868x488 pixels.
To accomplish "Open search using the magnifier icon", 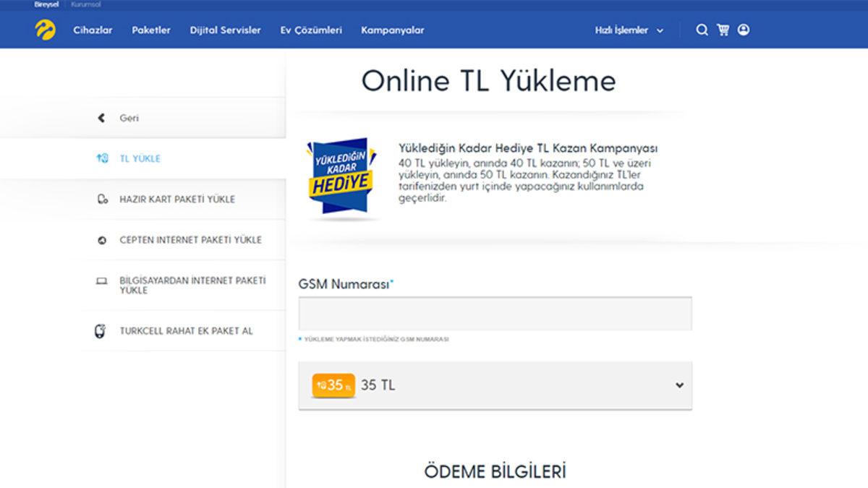I will pos(701,30).
